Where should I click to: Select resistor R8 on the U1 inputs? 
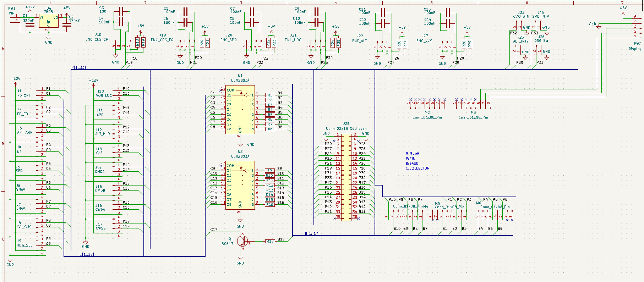[270, 129]
